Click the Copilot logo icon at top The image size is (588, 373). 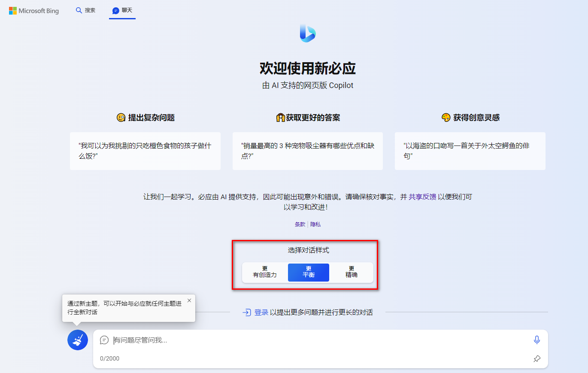(x=308, y=33)
